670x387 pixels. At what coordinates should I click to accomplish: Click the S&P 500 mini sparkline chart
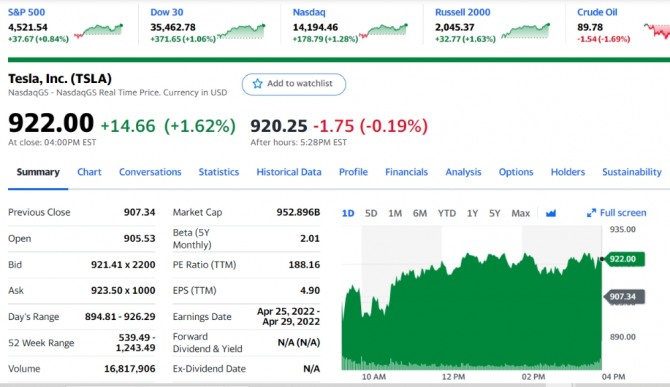[x=99, y=31]
